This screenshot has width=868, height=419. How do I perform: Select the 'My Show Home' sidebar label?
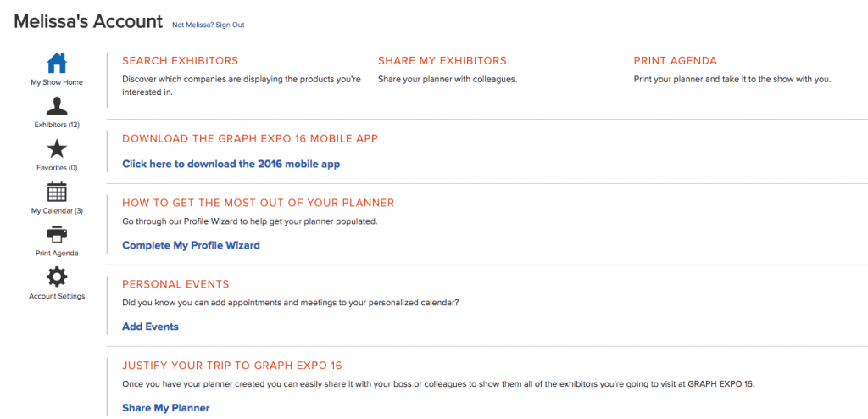(57, 82)
